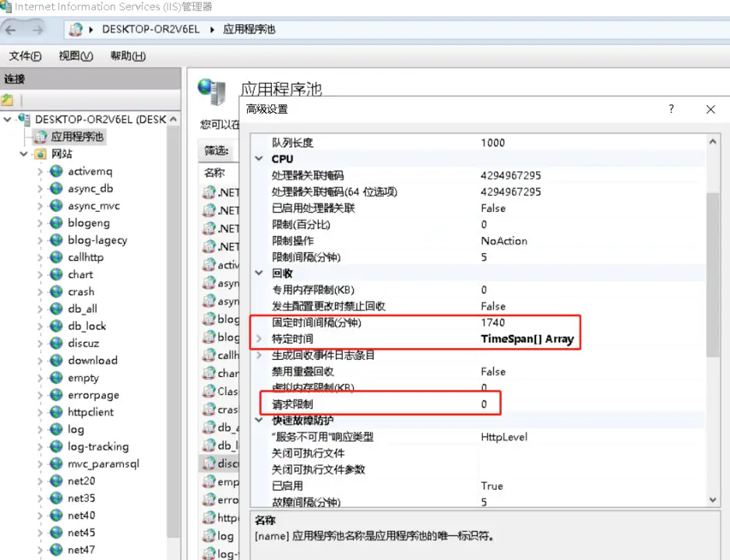The image size is (730, 560).
Task: Select the application pool icon in tree
Action: pos(41,137)
